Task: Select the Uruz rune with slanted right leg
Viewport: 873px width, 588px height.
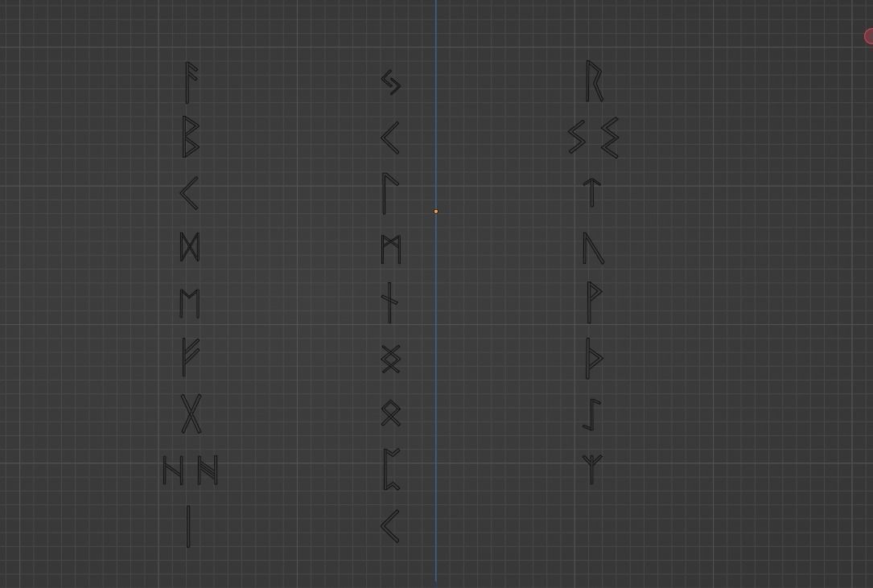Action: 594,249
